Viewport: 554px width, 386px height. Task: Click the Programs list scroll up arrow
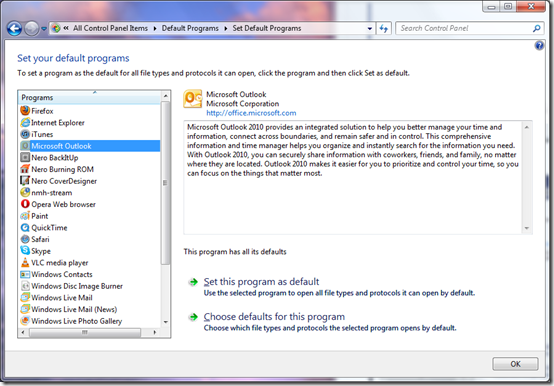(165, 96)
